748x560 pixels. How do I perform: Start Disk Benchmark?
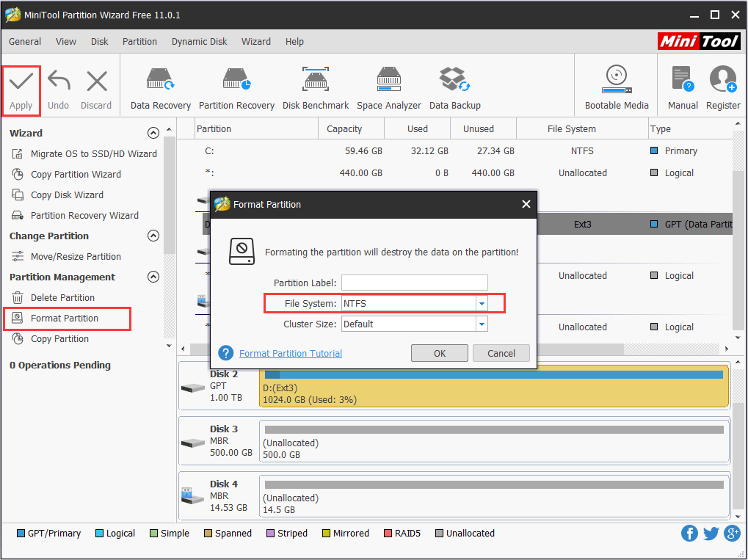coord(316,89)
